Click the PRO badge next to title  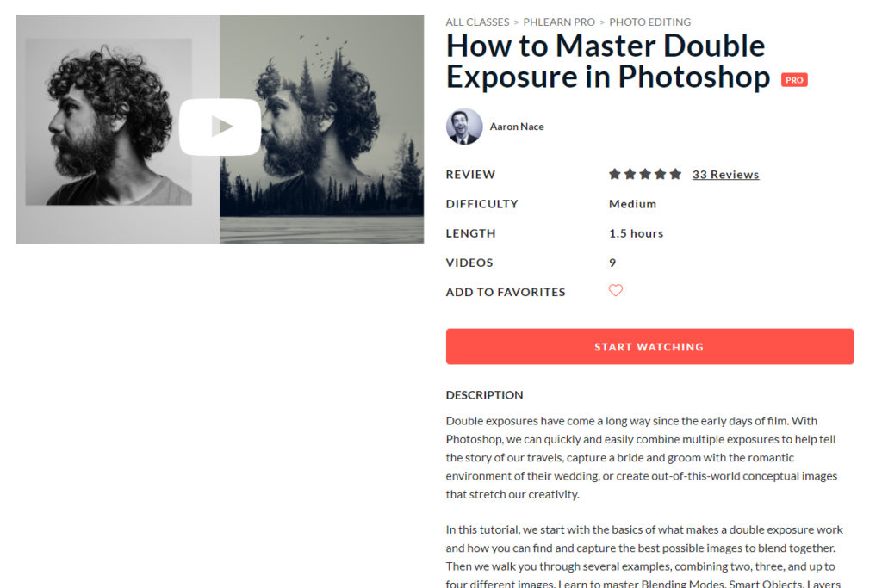(794, 80)
